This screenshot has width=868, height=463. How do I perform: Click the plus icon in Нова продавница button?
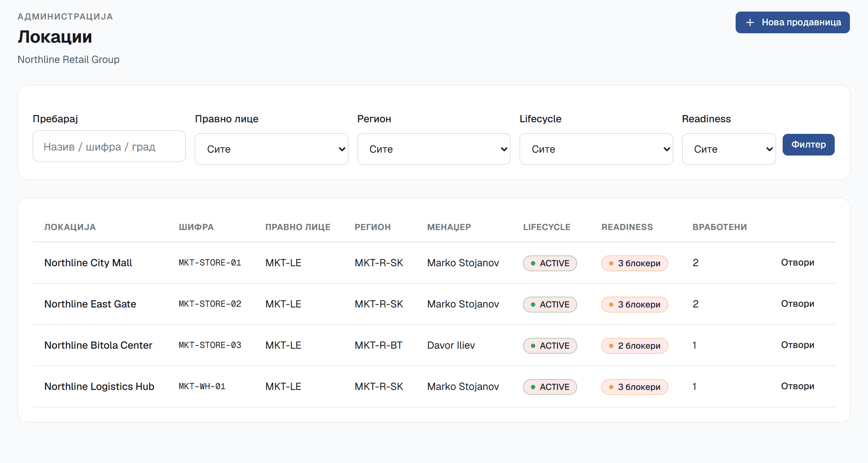click(750, 22)
